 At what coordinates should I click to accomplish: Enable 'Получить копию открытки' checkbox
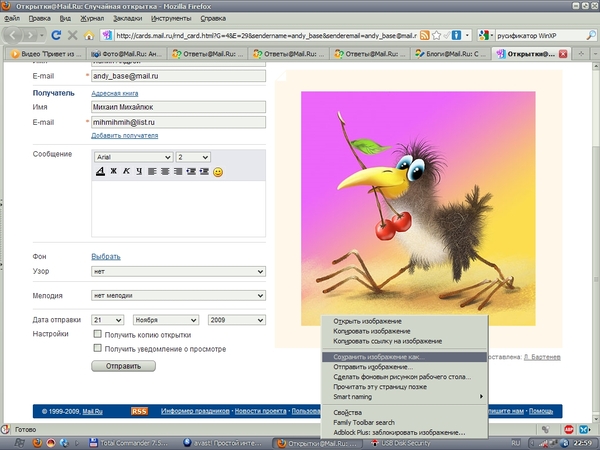(x=98, y=334)
